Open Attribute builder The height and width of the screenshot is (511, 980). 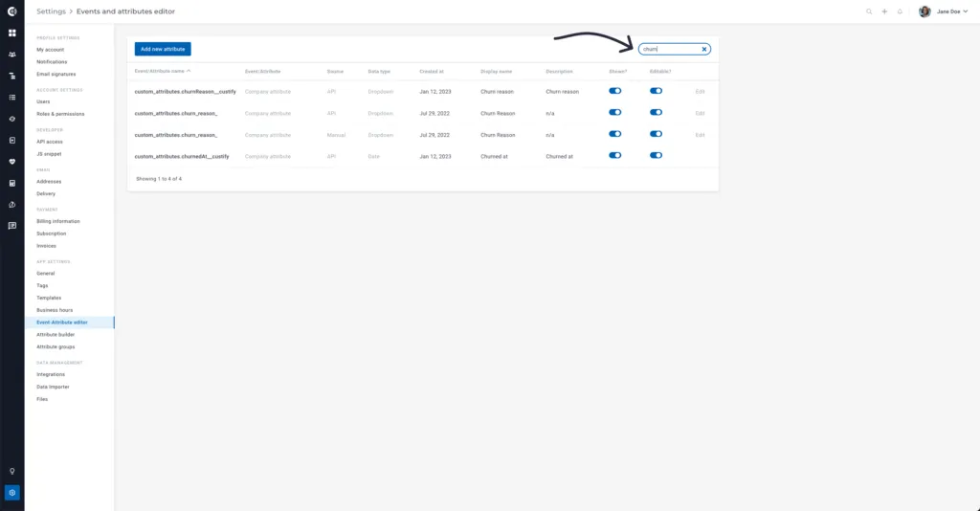(55, 334)
